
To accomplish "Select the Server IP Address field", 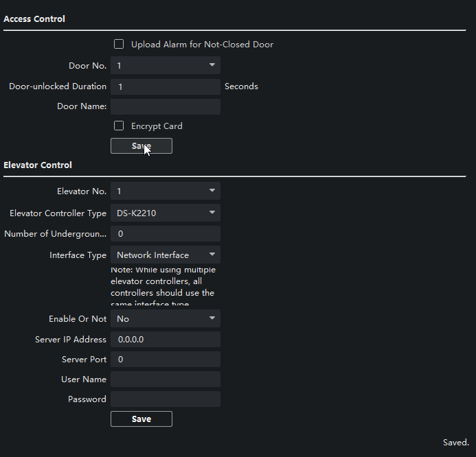I will [165, 340].
